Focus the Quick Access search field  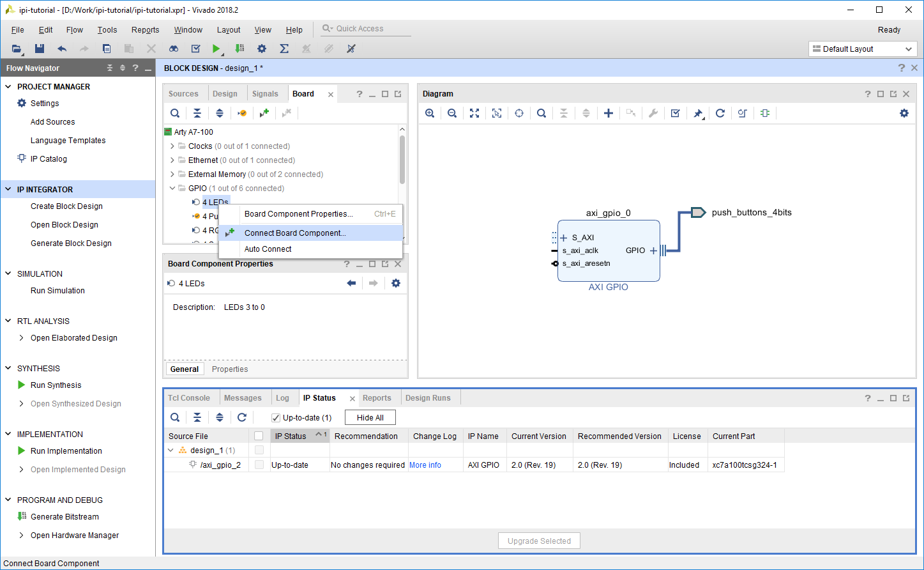pos(366,29)
